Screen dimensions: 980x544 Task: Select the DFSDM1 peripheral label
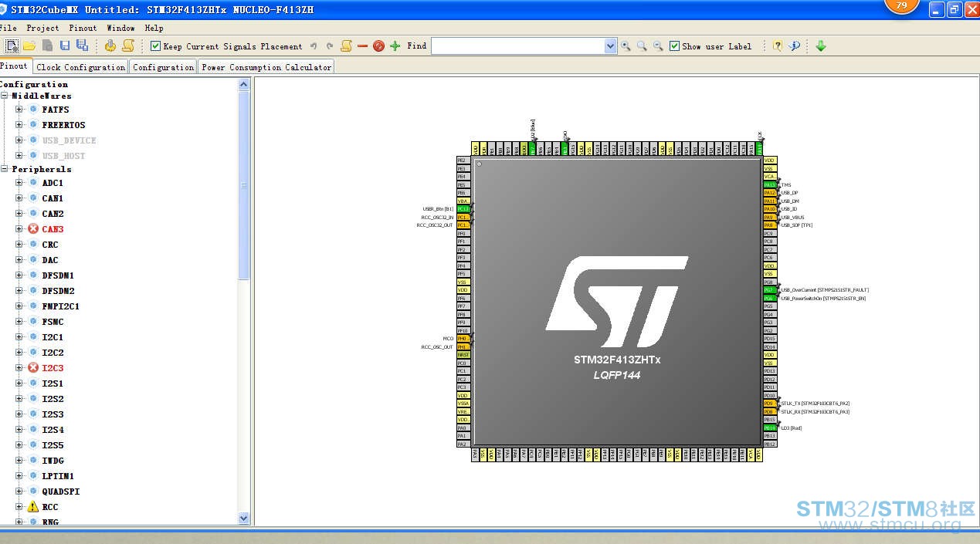point(58,275)
